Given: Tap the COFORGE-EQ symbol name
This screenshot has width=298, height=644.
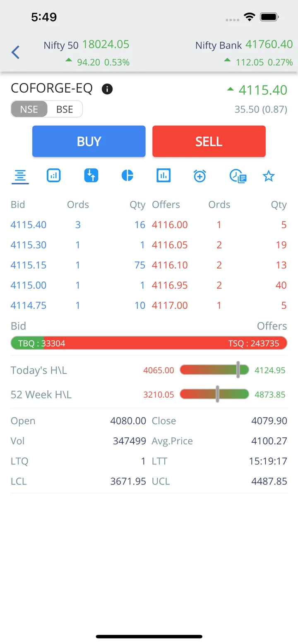Looking at the screenshot, I should (x=52, y=88).
